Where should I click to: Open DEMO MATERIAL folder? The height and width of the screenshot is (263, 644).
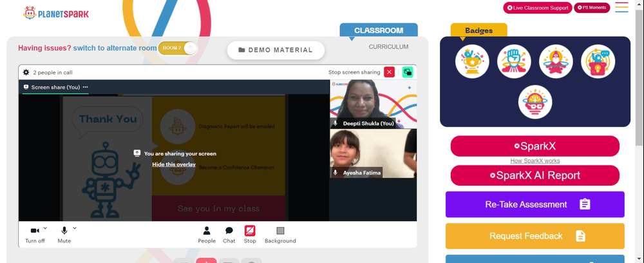point(276,50)
